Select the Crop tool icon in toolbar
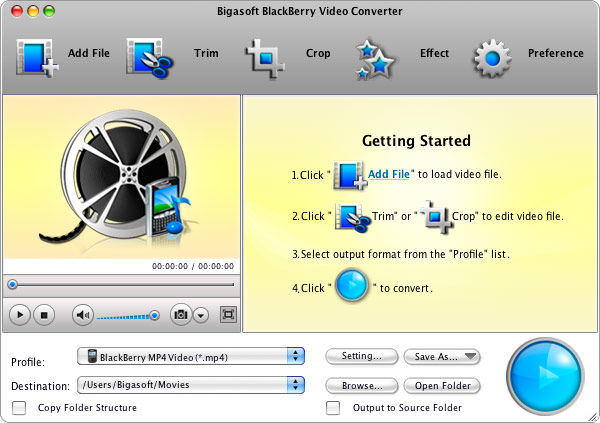The width and height of the screenshot is (600, 423). [265, 59]
